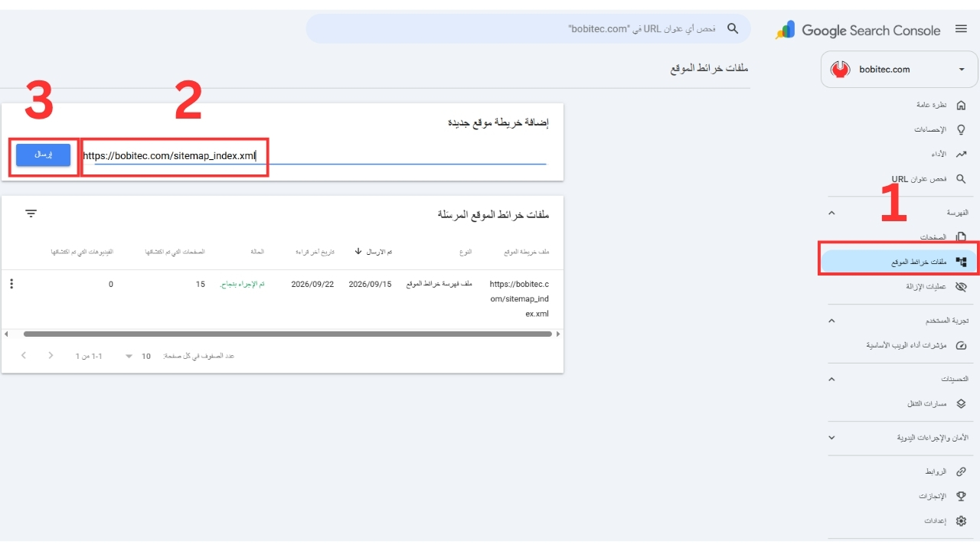Image resolution: width=980 pixels, height=551 pixels.
Task: Expand Security and manual actions section
Action: (832, 438)
